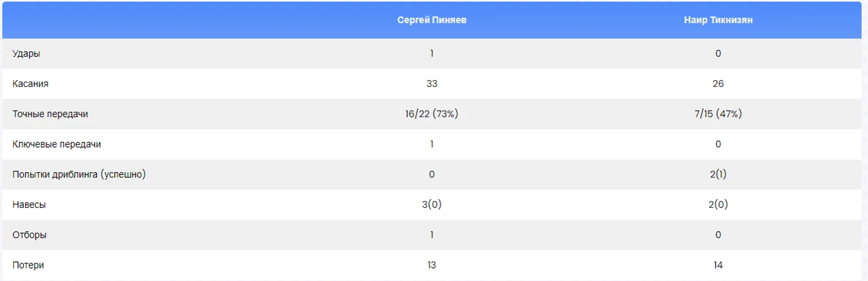Select the Отборы row label

point(29,235)
